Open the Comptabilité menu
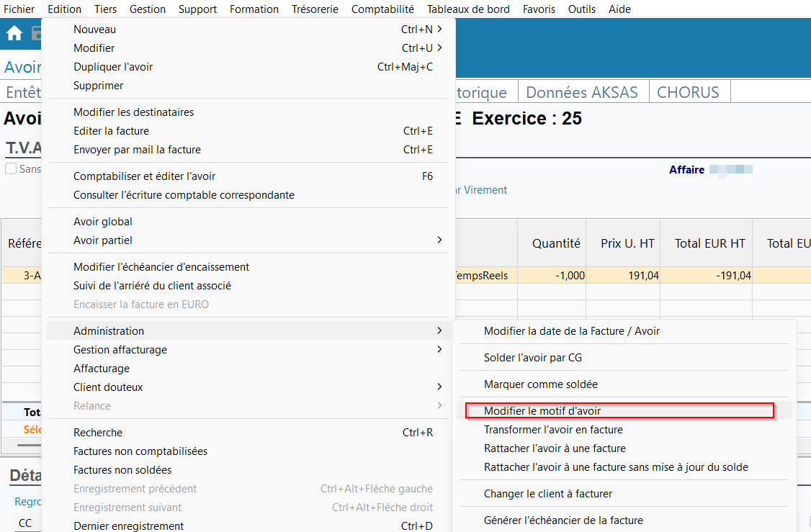The width and height of the screenshot is (811, 532). [382, 9]
